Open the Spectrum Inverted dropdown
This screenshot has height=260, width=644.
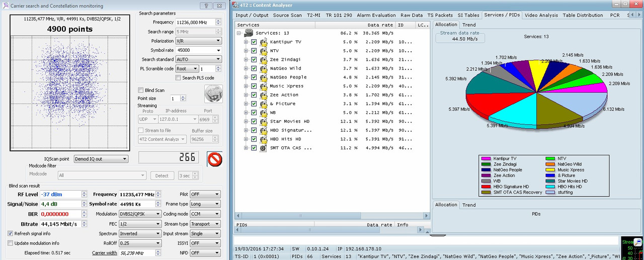tap(139, 233)
